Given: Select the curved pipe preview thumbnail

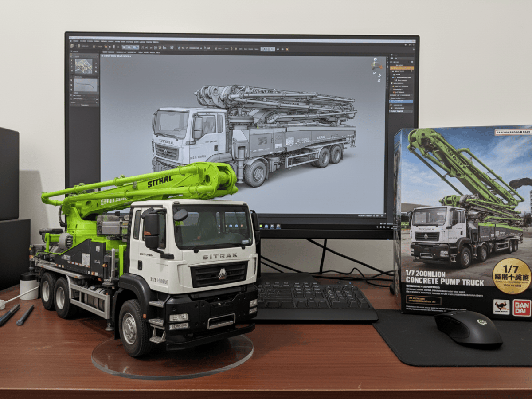Looking at the screenshot, I should click(x=86, y=85).
